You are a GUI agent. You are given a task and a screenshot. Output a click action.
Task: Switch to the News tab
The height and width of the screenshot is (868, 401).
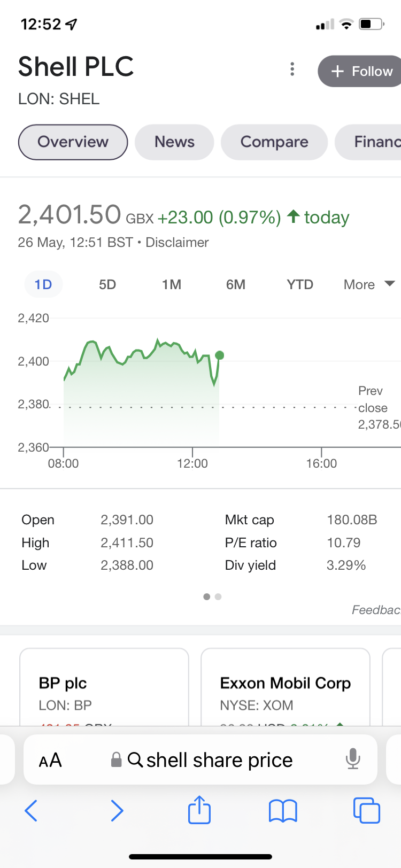point(174,142)
